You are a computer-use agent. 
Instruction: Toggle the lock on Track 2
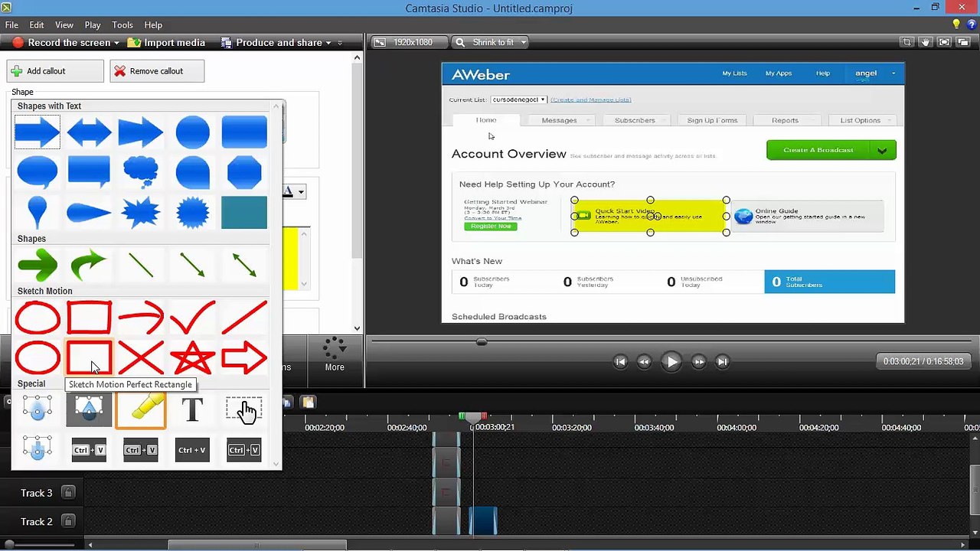tap(68, 522)
